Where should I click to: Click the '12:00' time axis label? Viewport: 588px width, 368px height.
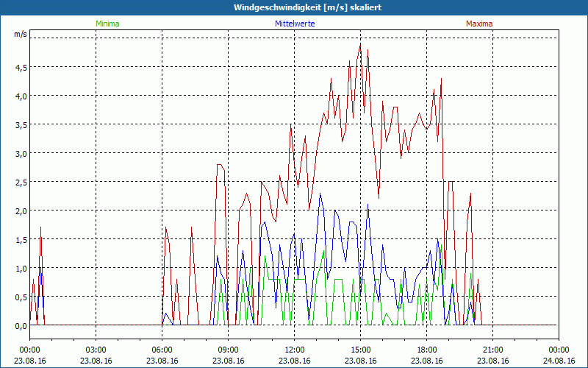coord(295,350)
